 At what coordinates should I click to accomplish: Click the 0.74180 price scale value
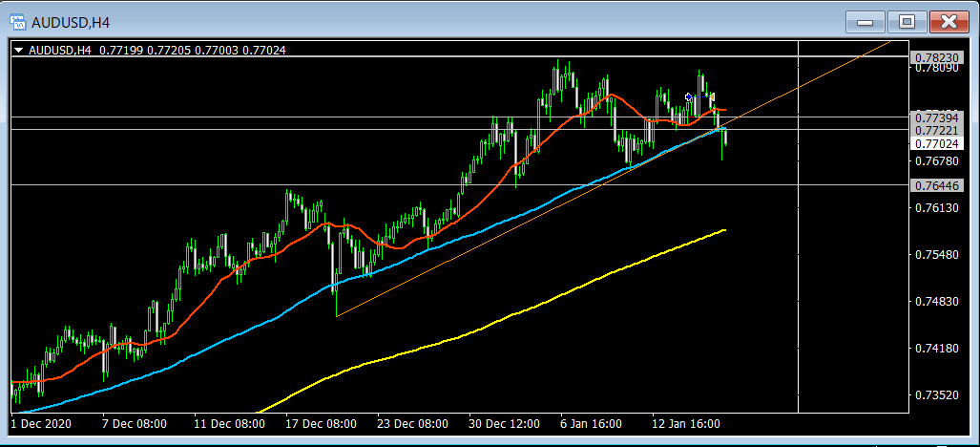[x=937, y=349]
